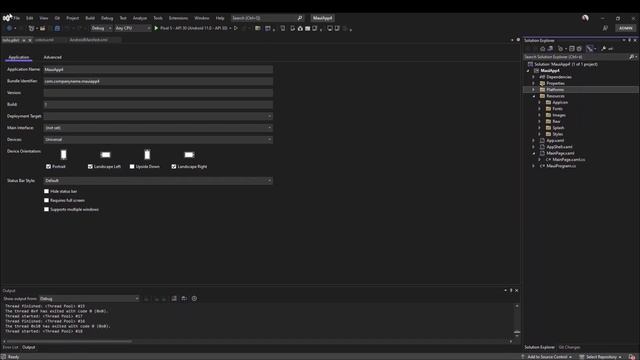Close the Output panel with its X icon
Image resolution: width=640 pixels, height=360 pixels.
click(517, 290)
